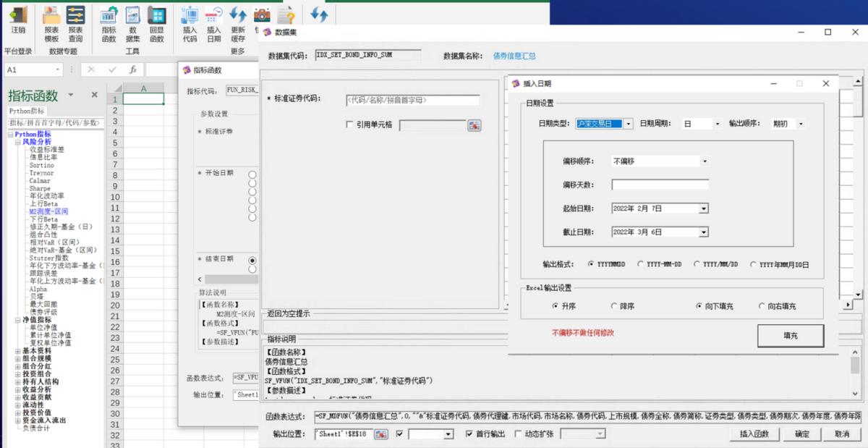
Task: Click the 更新缓存 toolbar icon
Action: [239, 19]
